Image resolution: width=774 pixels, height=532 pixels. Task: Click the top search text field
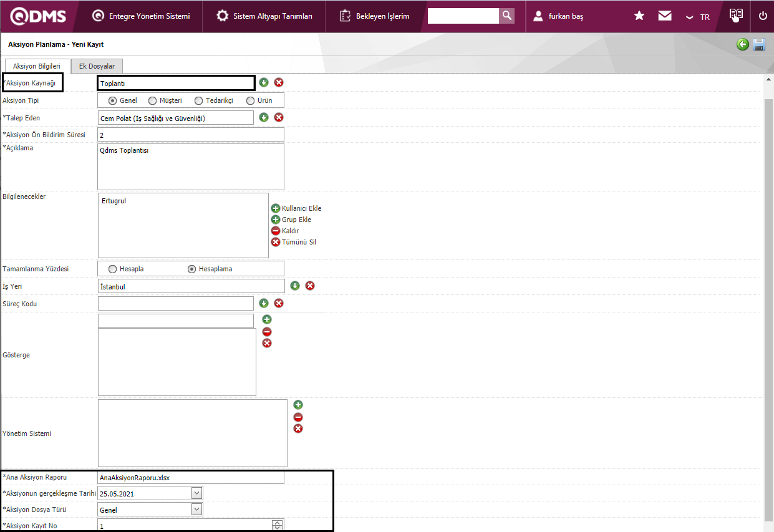pyautogui.click(x=463, y=16)
